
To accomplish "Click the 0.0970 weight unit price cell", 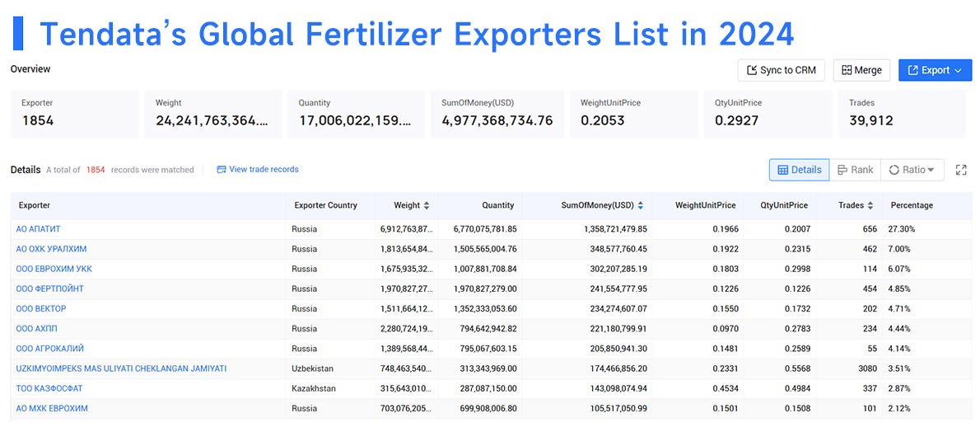I will tap(726, 328).
